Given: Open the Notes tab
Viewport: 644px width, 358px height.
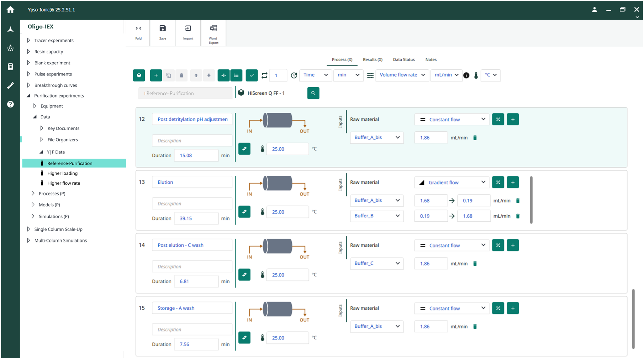Looking at the screenshot, I should point(431,59).
